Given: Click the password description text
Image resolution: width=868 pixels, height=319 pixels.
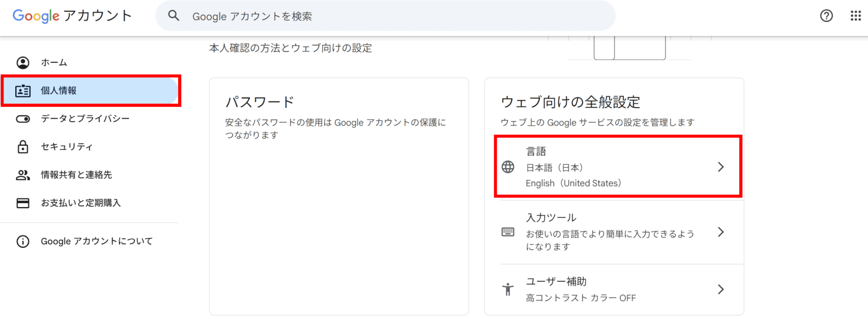Looking at the screenshot, I should pyautogui.click(x=336, y=129).
